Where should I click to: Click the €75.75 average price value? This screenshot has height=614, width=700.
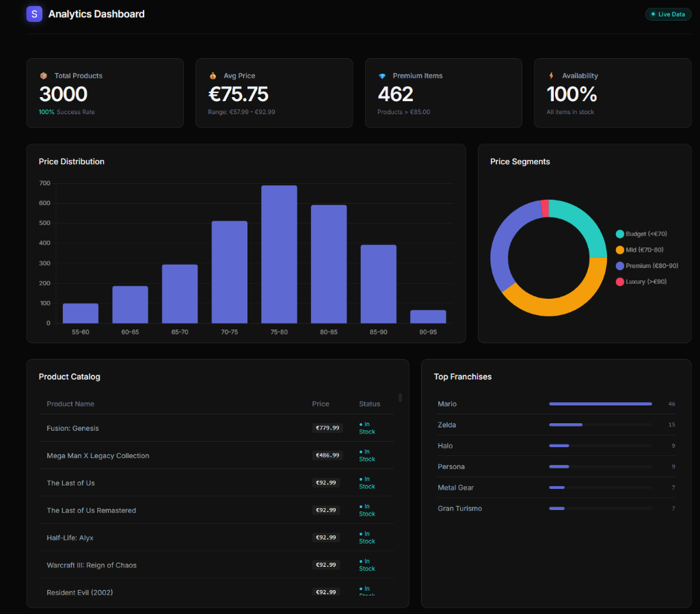(x=238, y=94)
